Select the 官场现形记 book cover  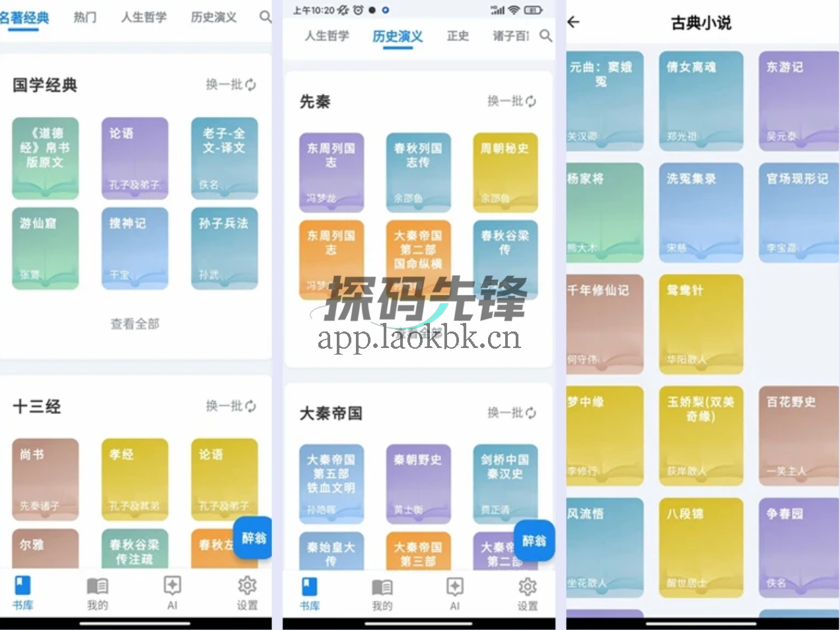(x=797, y=213)
